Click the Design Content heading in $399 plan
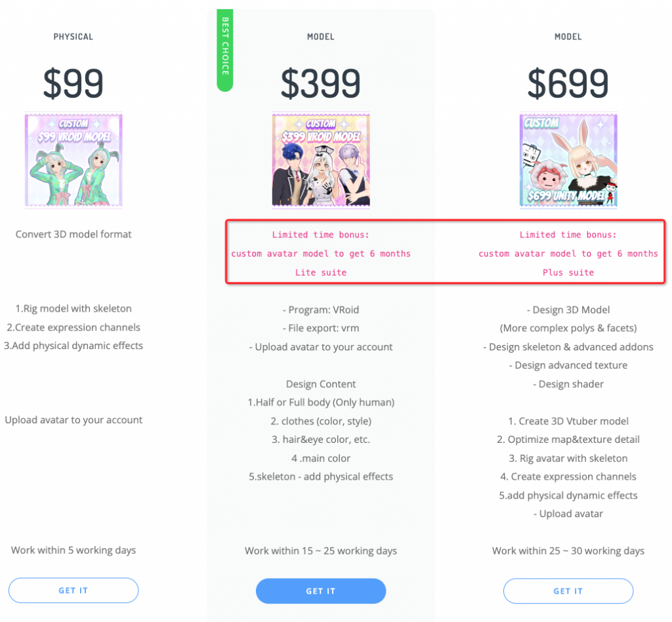The width and height of the screenshot is (672, 622). click(320, 384)
